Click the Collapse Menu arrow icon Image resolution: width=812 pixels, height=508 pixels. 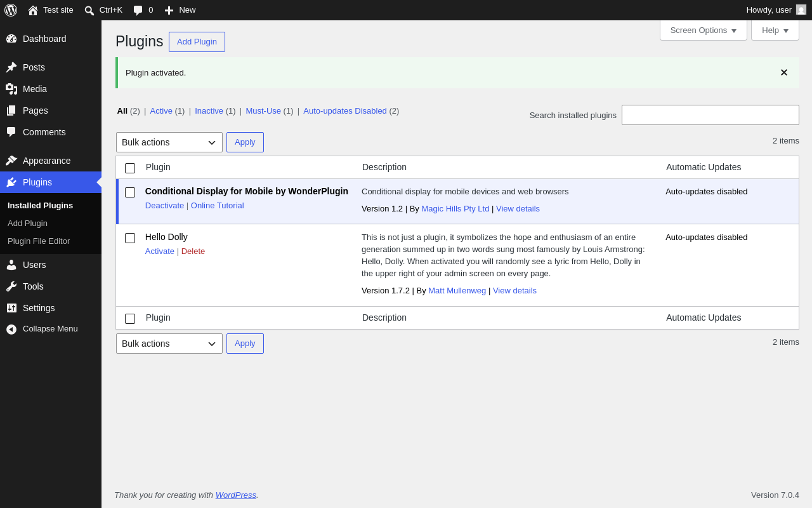(11, 329)
